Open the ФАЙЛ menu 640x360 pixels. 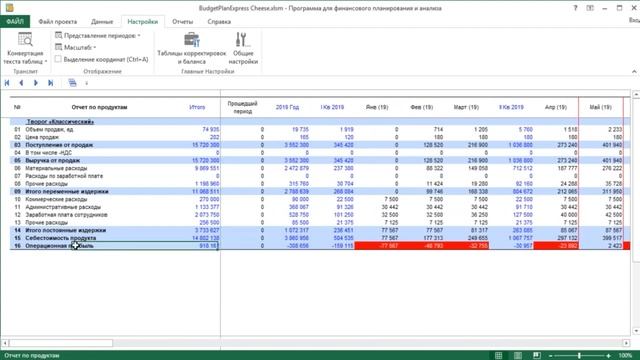(x=15, y=22)
